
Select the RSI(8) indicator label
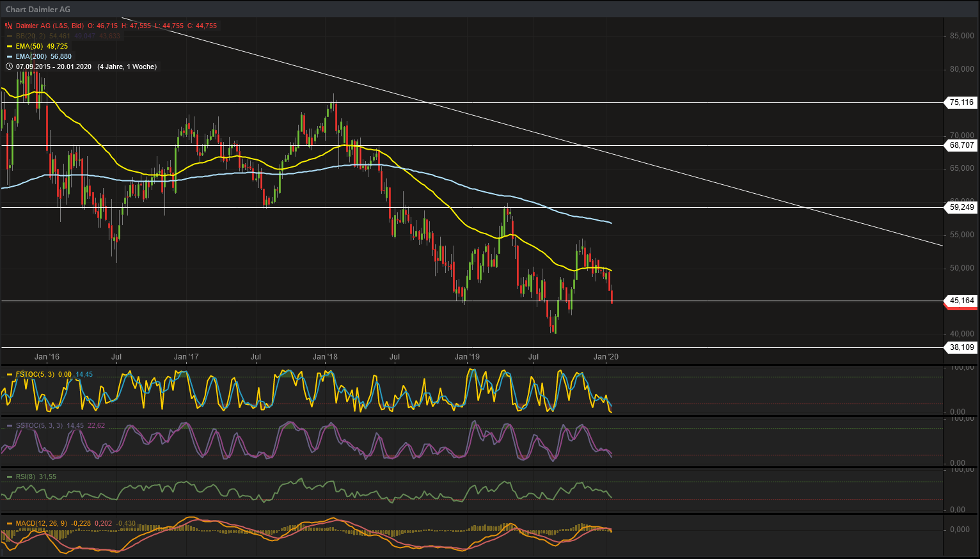[x=26, y=476]
